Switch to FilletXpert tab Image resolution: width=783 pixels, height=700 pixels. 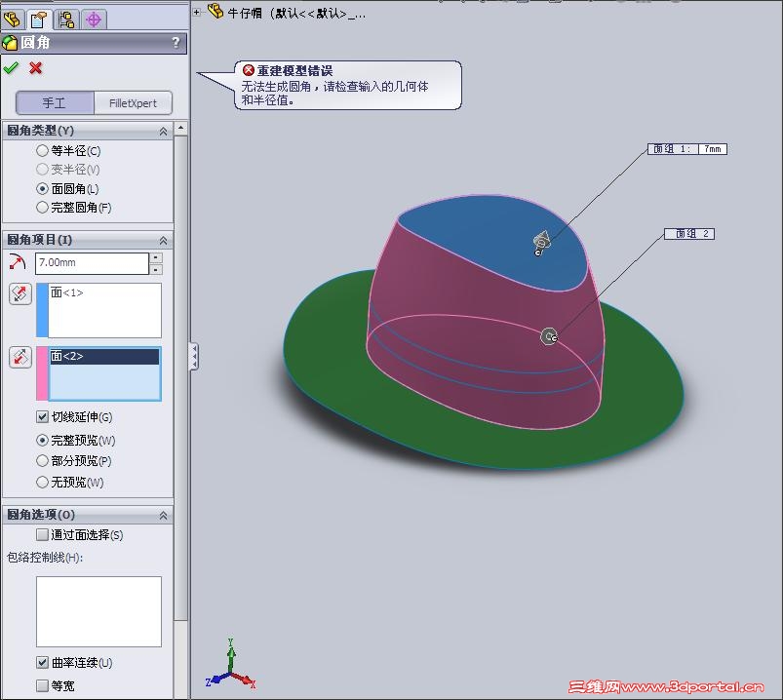[133, 102]
